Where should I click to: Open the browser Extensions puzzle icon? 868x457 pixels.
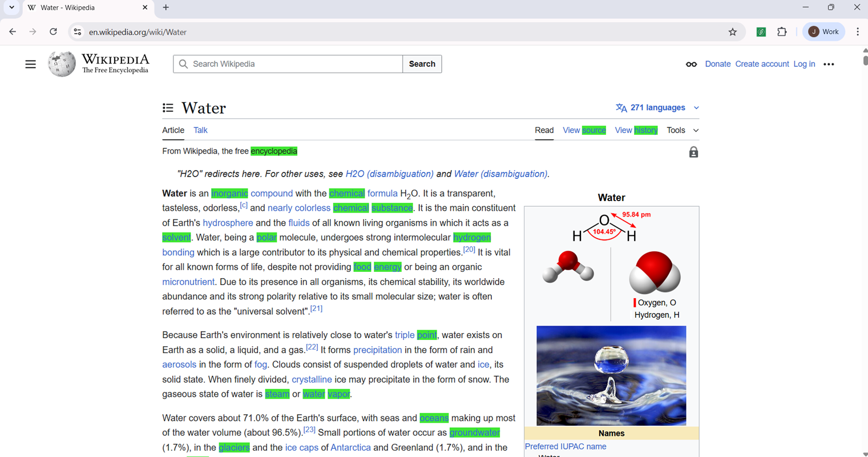click(782, 32)
